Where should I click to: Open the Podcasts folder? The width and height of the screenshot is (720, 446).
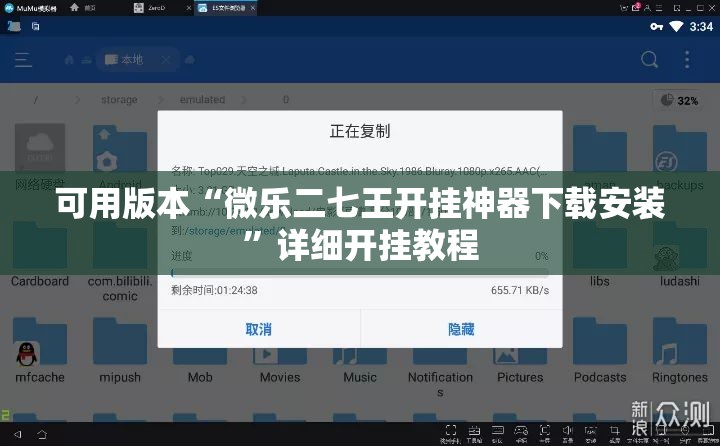[x=600, y=351]
